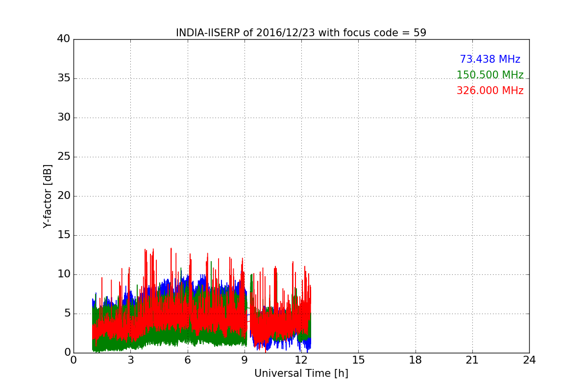Click the x-axis tick label 12

[x=301, y=360]
